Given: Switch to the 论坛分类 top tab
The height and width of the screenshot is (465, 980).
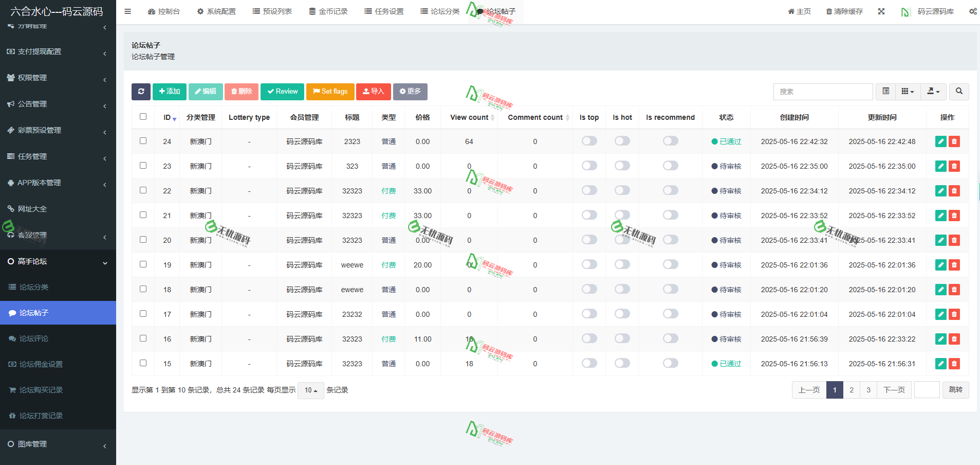Looking at the screenshot, I should point(440,11).
